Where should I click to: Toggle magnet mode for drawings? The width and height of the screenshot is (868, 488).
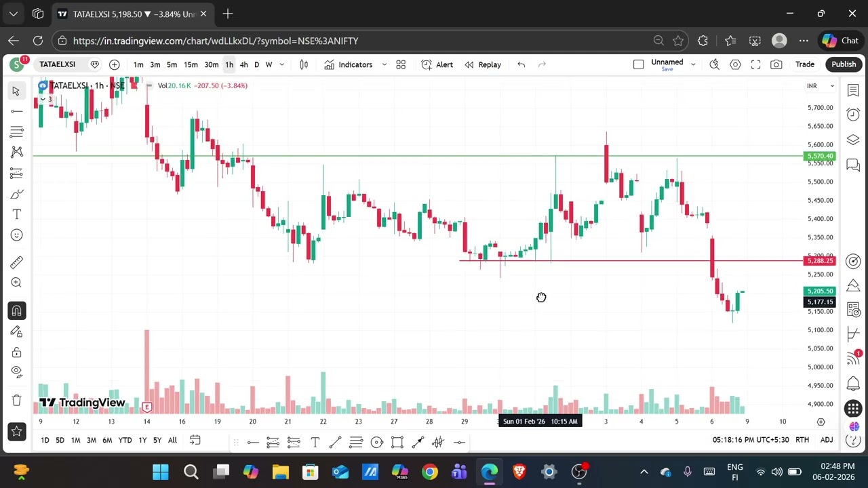tap(16, 311)
